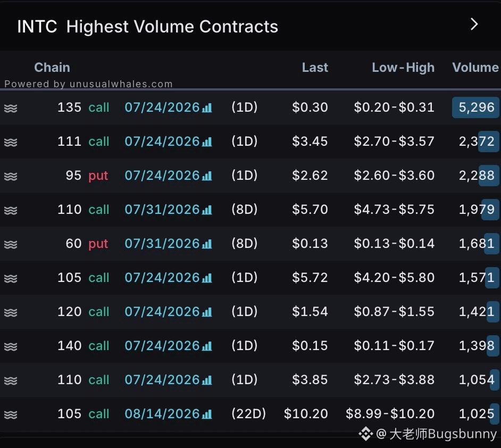Click the INTC ticker in the title
This screenshot has height=448, width=501.
(x=37, y=26)
